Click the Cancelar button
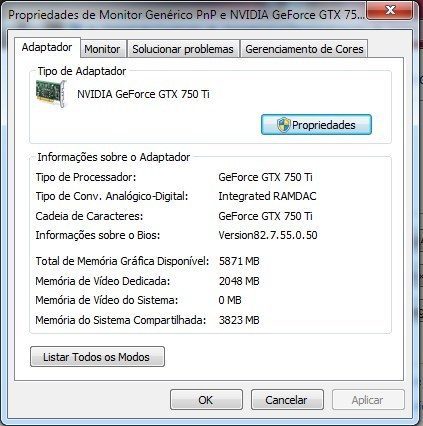Image resolution: width=423 pixels, height=426 pixels. 287,400
